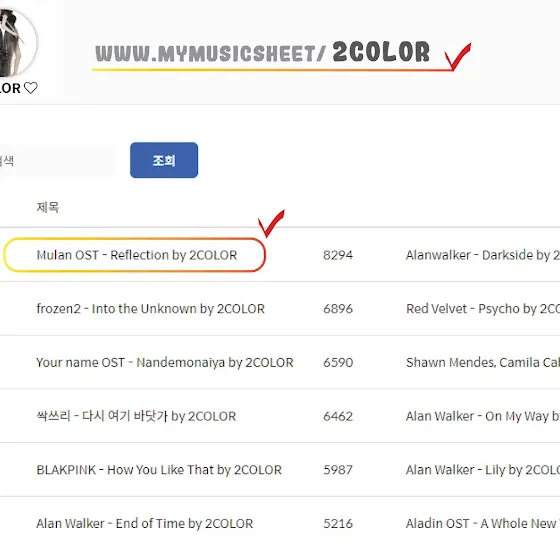Image resolution: width=560 pixels, height=560 pixels.
Task: Click the 제목 column header
Action: (48, 207)
